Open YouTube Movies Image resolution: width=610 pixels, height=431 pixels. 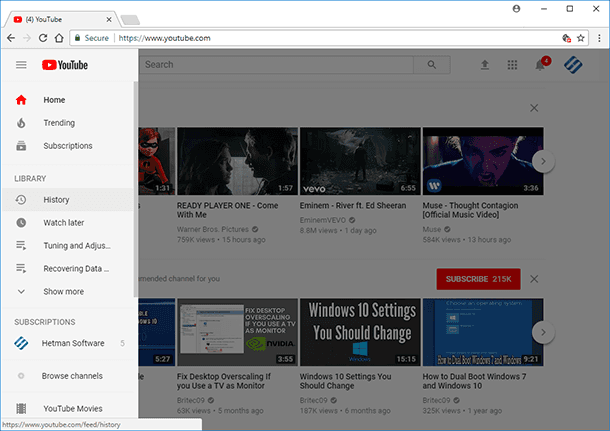coord(68,408)
